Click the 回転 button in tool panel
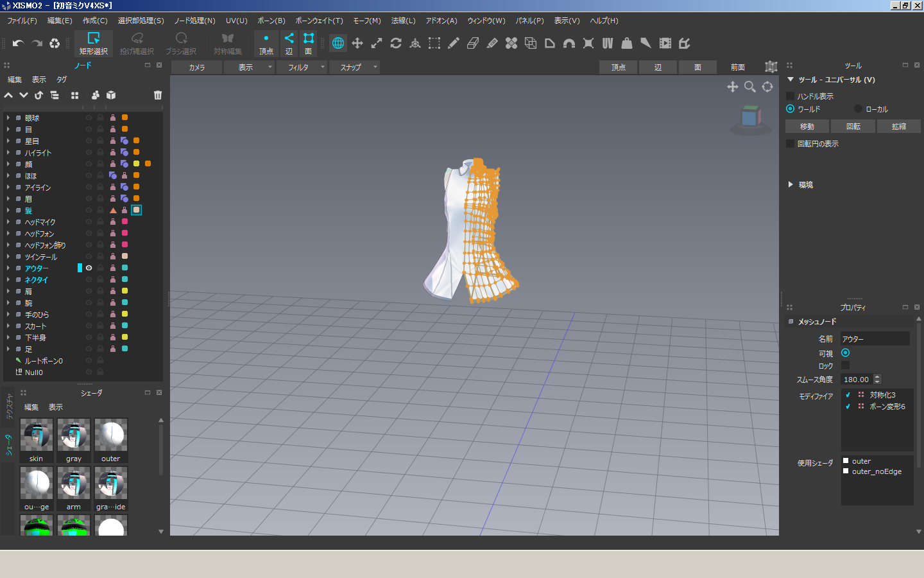 point(853,127)
